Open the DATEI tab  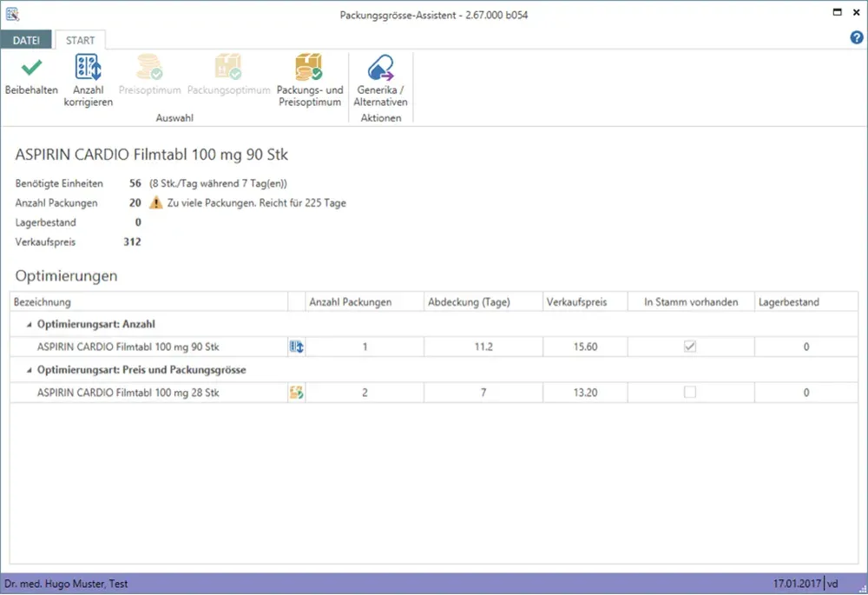coord(26,40)
